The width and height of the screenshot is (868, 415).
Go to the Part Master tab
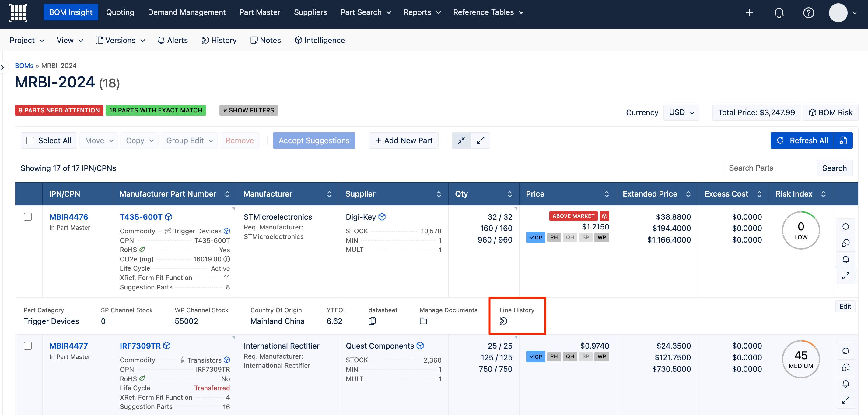tap(260, 12)
